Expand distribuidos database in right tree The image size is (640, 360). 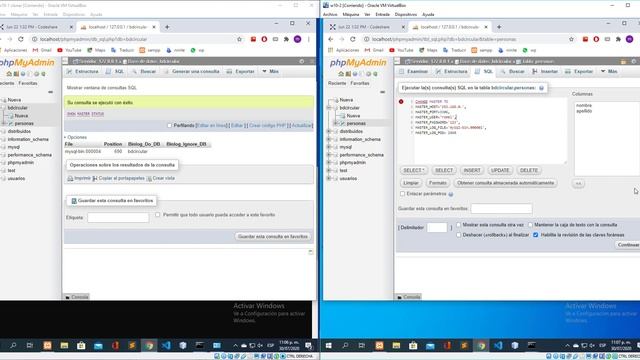(x=329, y=131)
